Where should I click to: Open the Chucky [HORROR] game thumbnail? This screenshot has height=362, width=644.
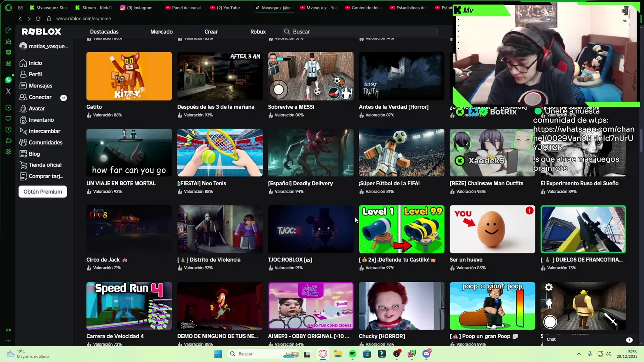coord(401,306)
